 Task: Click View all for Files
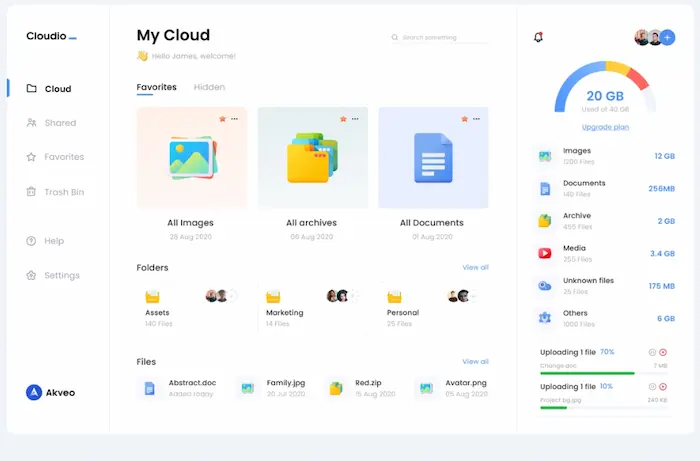tap(475, 361)
